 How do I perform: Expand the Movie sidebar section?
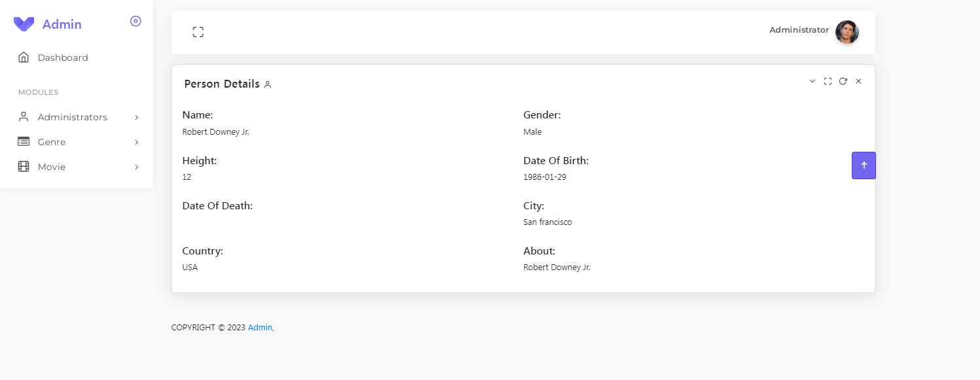tap(136, 167)
